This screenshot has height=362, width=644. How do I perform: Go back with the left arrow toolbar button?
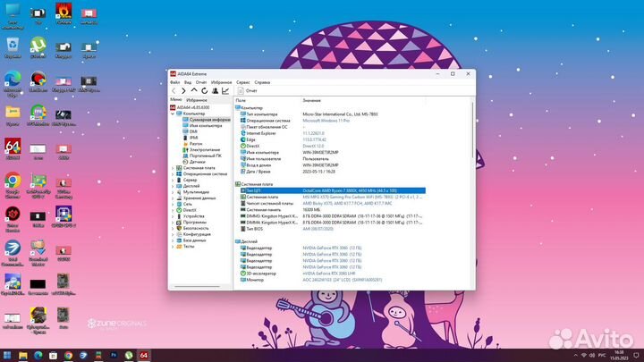coord(174,90)
